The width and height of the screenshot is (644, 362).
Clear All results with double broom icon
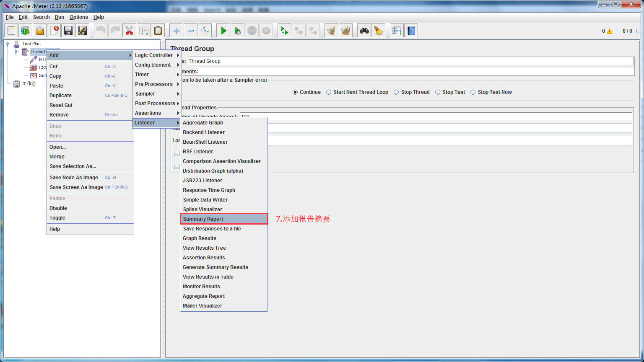[x=346, y=31]
